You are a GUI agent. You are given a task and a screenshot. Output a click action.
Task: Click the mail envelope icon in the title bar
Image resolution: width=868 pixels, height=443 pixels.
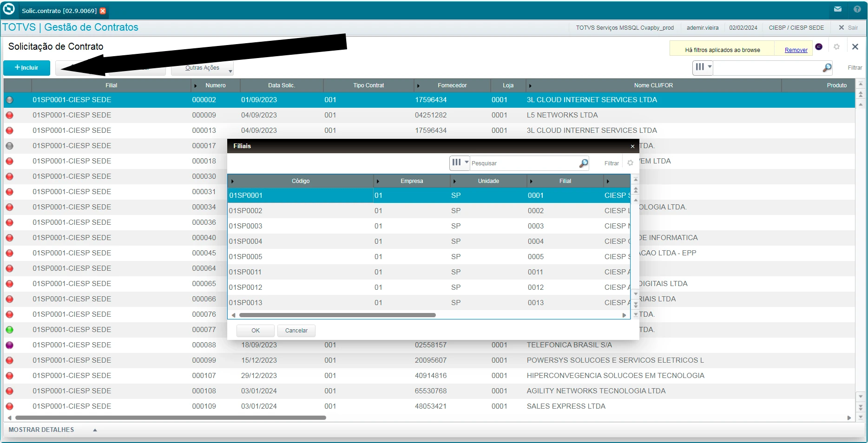[838, 9]
